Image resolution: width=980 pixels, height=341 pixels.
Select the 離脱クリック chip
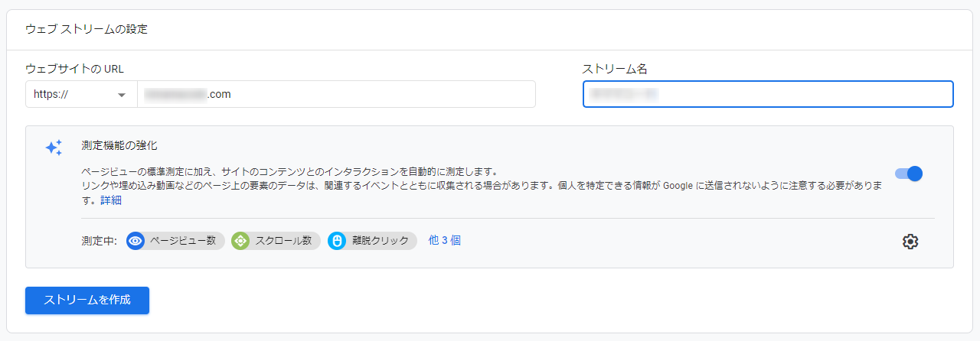click(x=372, y=241)
